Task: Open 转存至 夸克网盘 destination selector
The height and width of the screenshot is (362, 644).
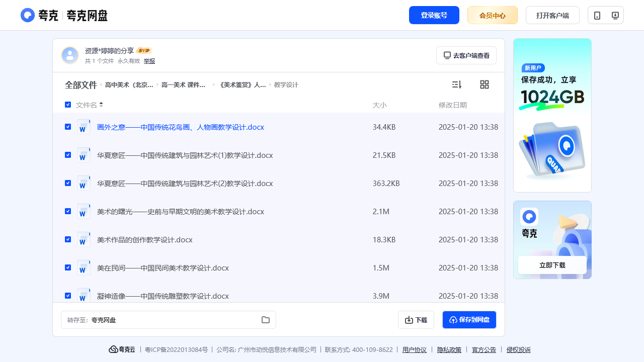Action: [169, 320]
